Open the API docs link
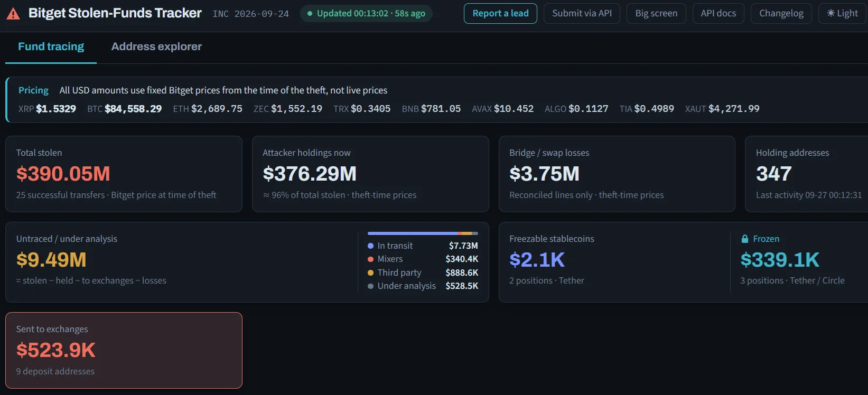The image size is (868, 395). (718, 13)
